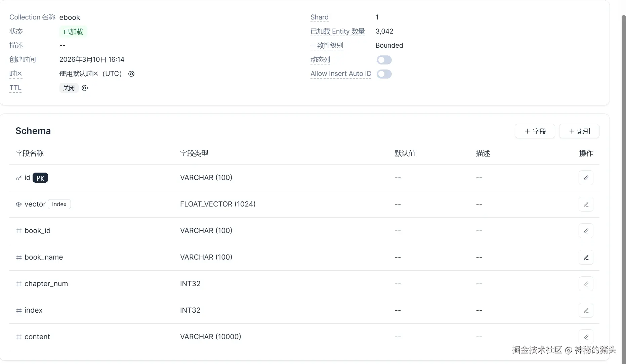Click edit icon for chapter_num field
Viewport: 626px width, 364px height.
(x=586, y=284)
